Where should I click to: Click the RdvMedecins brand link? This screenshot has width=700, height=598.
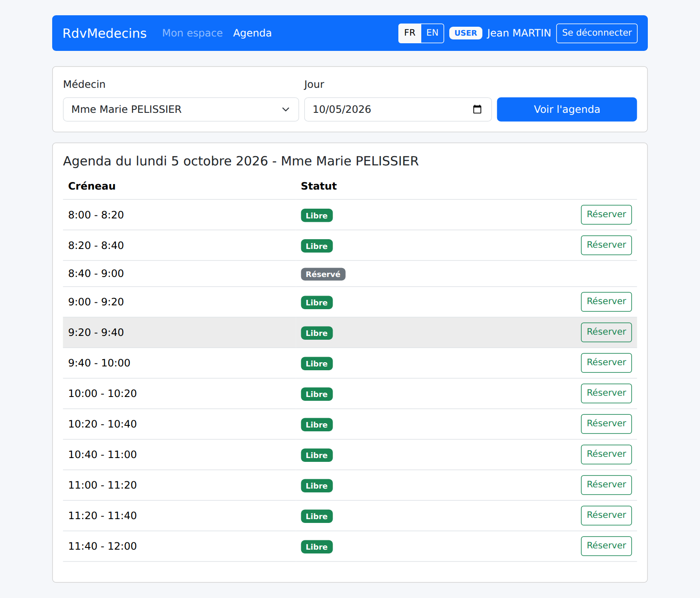pyautogui.click(x=105, y=33)
